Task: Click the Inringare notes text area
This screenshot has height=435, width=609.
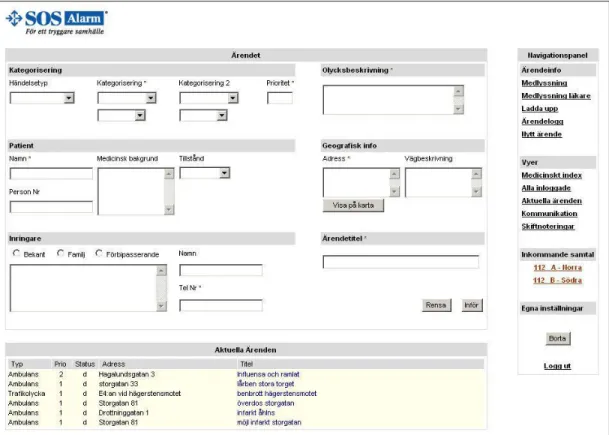Action: [x=88, y=288]
